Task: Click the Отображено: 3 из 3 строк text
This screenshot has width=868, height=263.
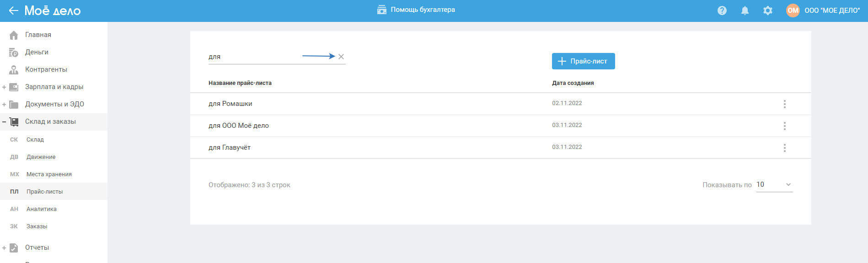Action: 249,185
